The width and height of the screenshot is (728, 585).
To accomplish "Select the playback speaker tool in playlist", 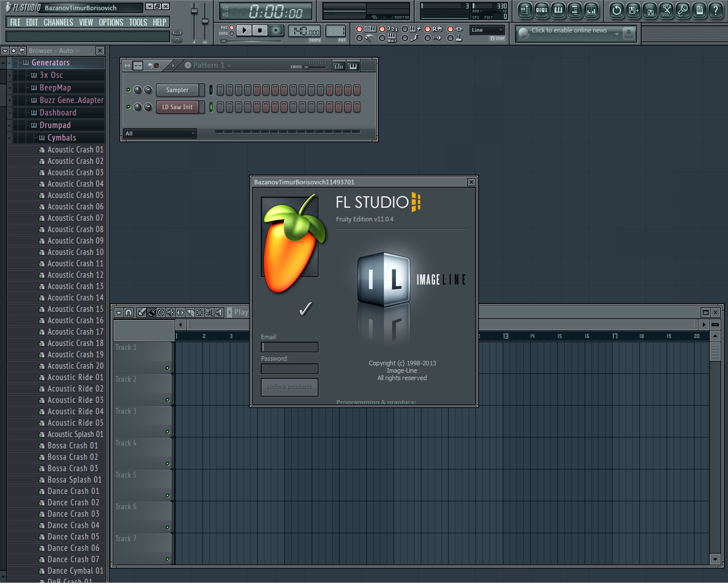I will pos(219,312).
